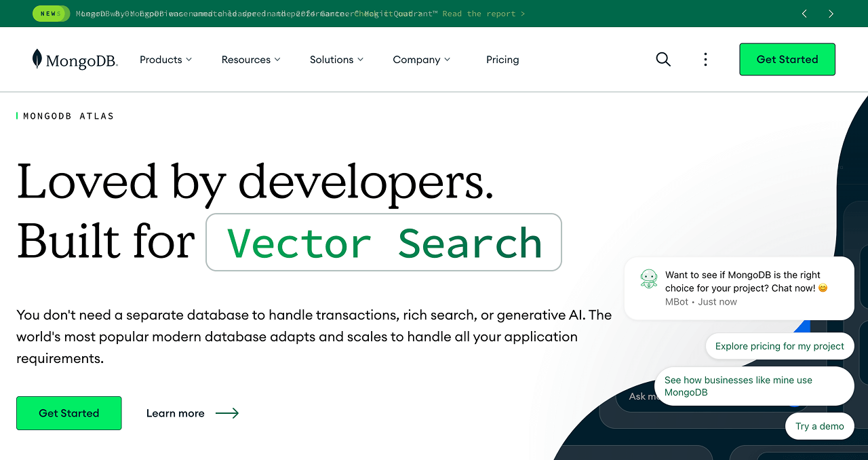Screen dimensions: 868x460
Task: Click the Vector Search highlighted phrase
Action: coord(384,242)
